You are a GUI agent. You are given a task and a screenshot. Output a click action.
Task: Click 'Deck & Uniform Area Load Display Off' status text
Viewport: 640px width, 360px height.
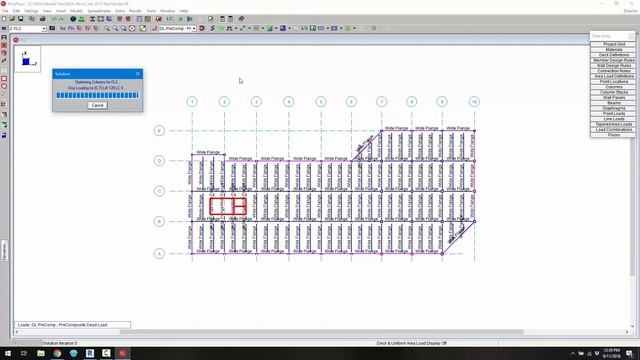pyautogui.click(x=411, y=343)
